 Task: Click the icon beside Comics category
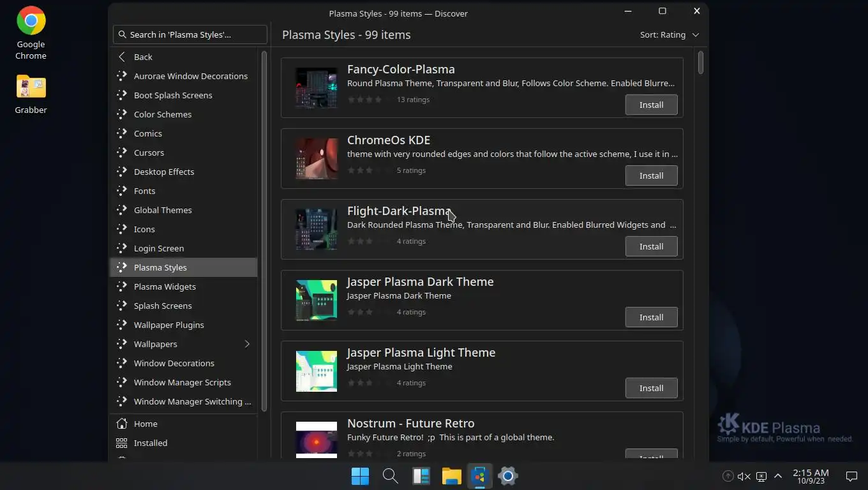pos(122,133)
